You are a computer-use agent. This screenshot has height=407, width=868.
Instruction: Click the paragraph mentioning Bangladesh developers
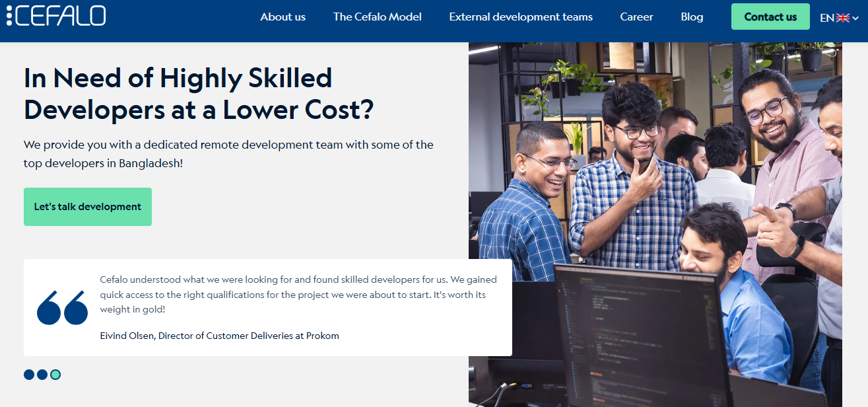pos(228,153)
